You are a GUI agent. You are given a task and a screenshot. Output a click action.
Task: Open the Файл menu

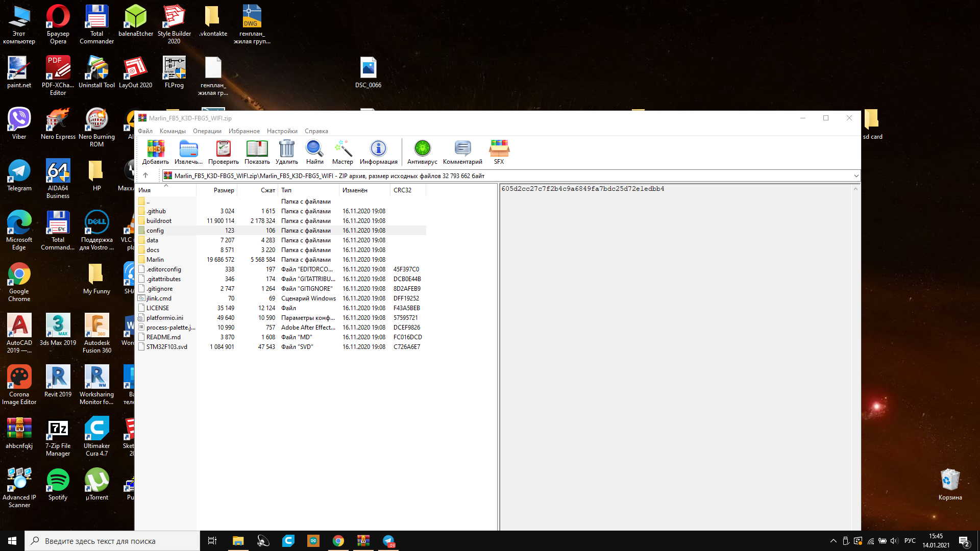(x=145, y=131)
